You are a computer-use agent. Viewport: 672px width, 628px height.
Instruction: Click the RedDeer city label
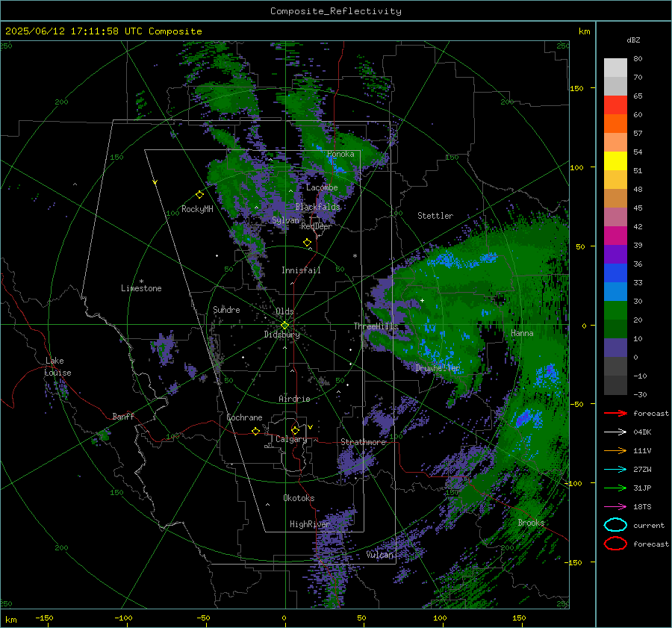(x=317, y=226)
